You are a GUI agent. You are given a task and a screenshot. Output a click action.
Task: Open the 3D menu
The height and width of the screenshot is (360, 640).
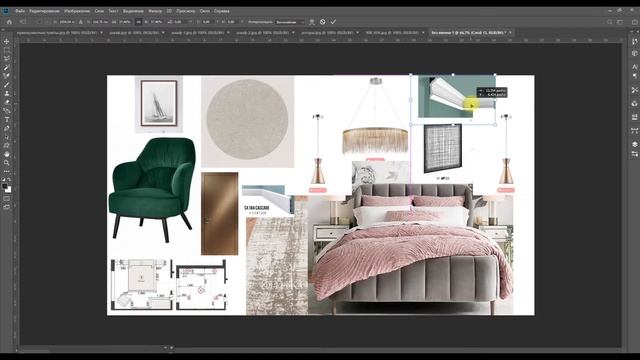tap(169, 11)
